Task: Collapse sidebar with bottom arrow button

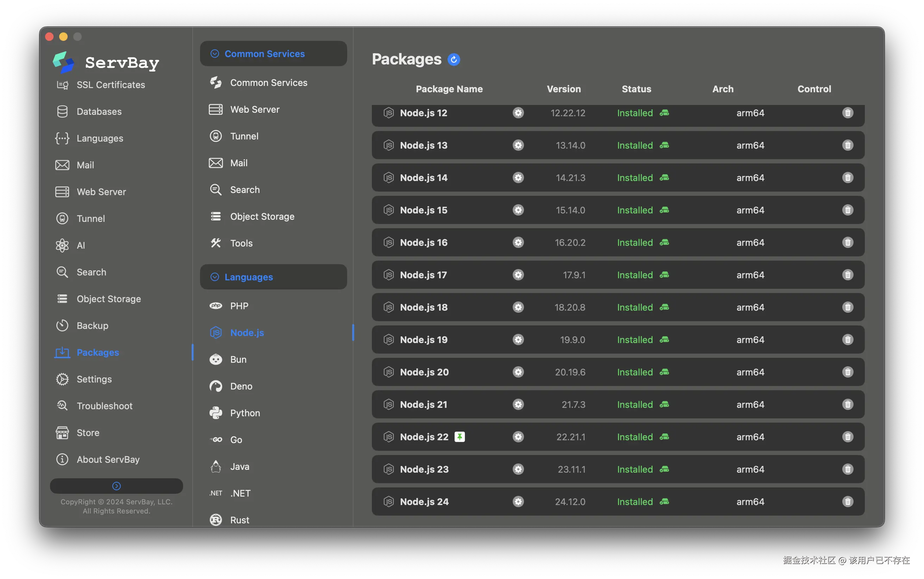Action: [116, 486]
